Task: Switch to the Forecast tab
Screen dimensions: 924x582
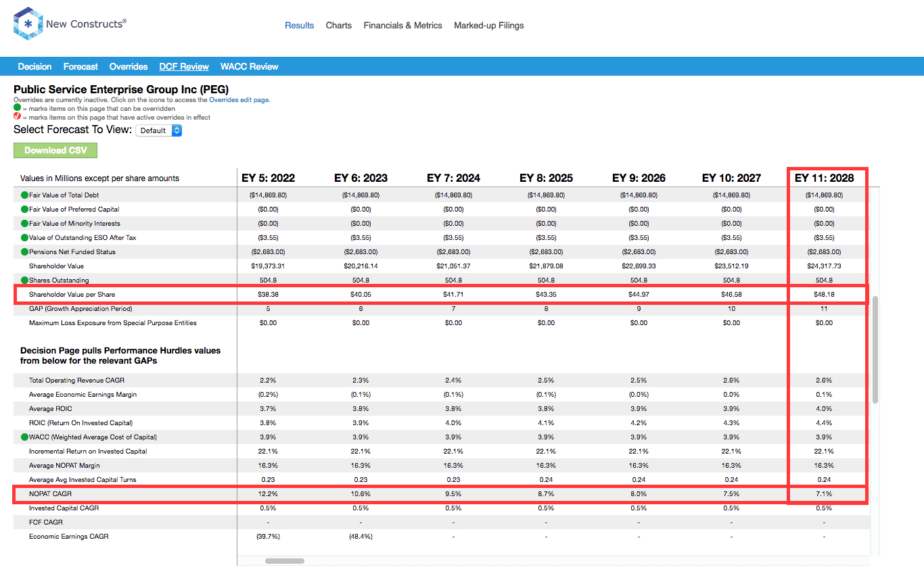Action: [80, 67]
